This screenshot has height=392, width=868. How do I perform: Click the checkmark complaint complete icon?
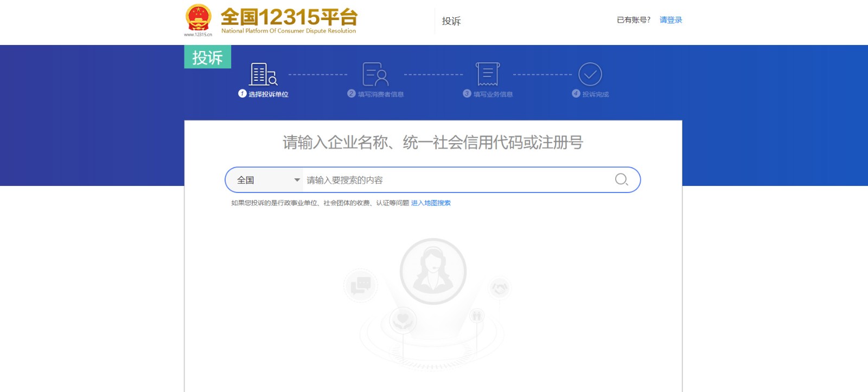(590, 74)
